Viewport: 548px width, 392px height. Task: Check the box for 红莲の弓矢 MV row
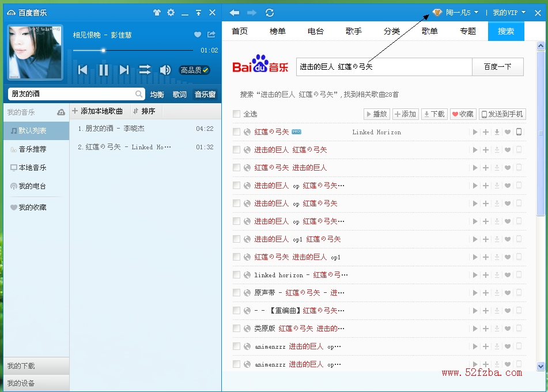click(237, 132)
